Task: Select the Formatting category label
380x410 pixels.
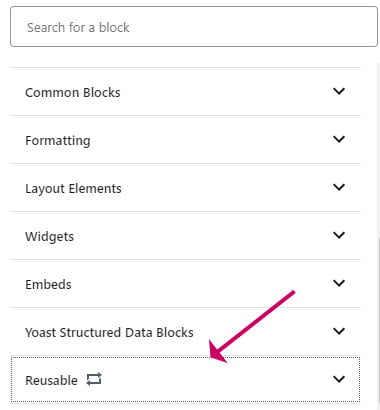Action: 58,141
